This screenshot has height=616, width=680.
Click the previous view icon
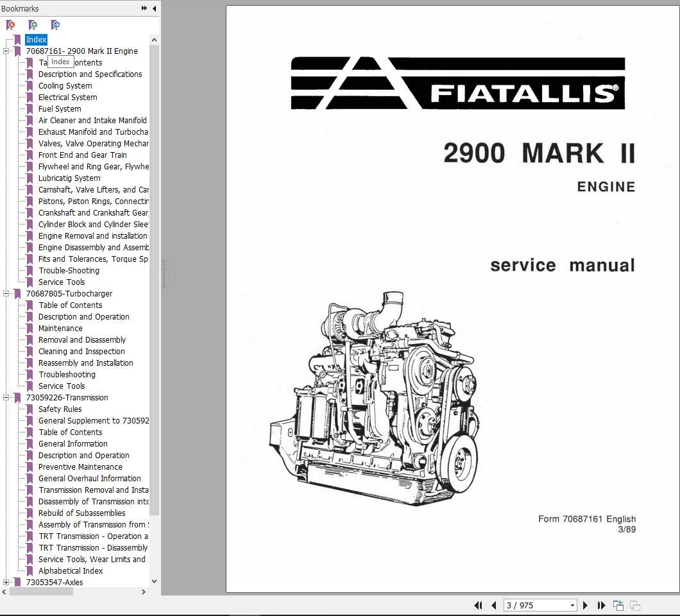click(618, 605)
